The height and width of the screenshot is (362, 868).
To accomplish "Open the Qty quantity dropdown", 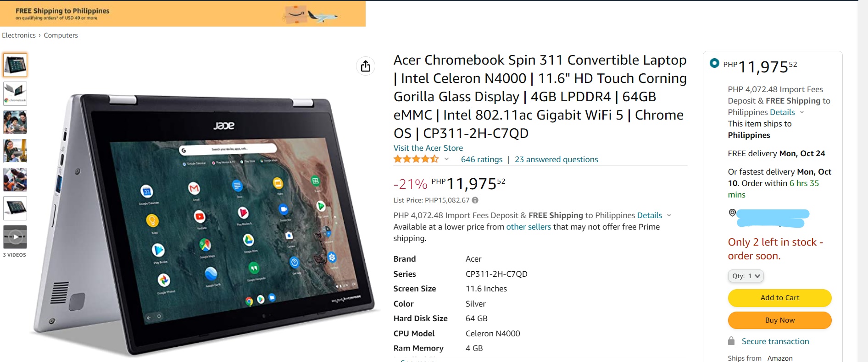I will pyautogui.click(x=746, y=276).
